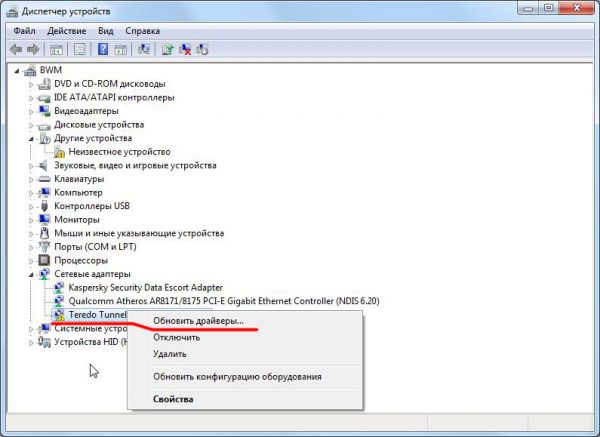Image resolution: width=600 pixels, height=437 pixels.
Task: Open the Файл menu
Action: (24, 31)
